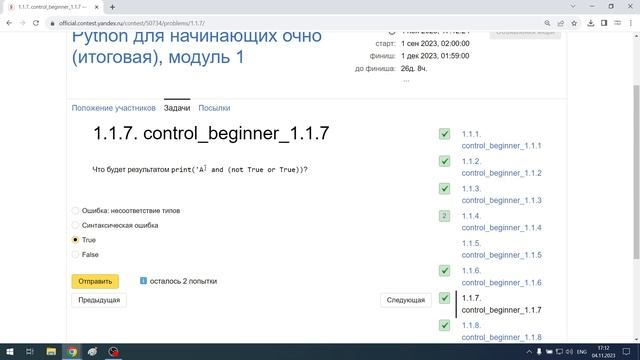The width and height of the screenshot is (640, 360).
Task: Click the zoom magnifier icon in address bar
Action: tap(547, 23)
